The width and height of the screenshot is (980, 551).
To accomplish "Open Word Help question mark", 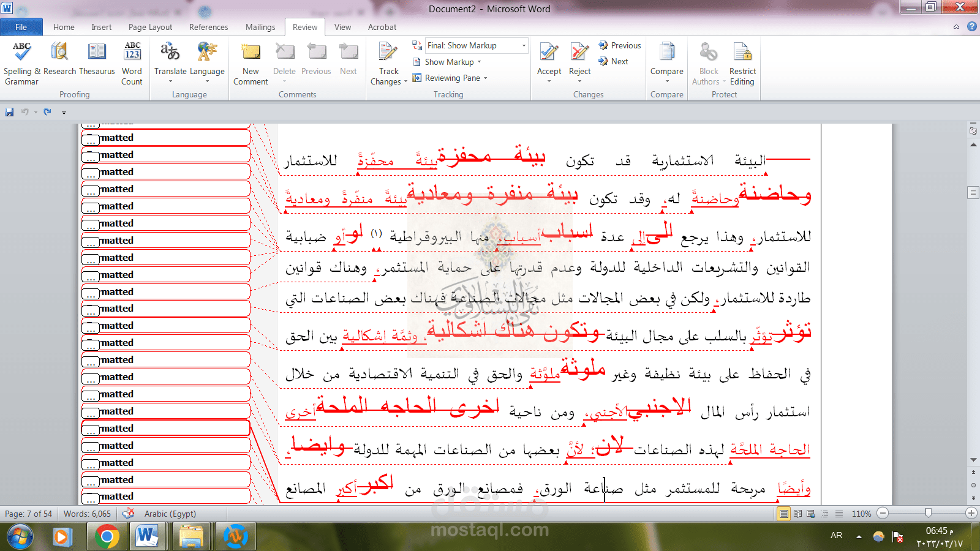I will point(972,26).
